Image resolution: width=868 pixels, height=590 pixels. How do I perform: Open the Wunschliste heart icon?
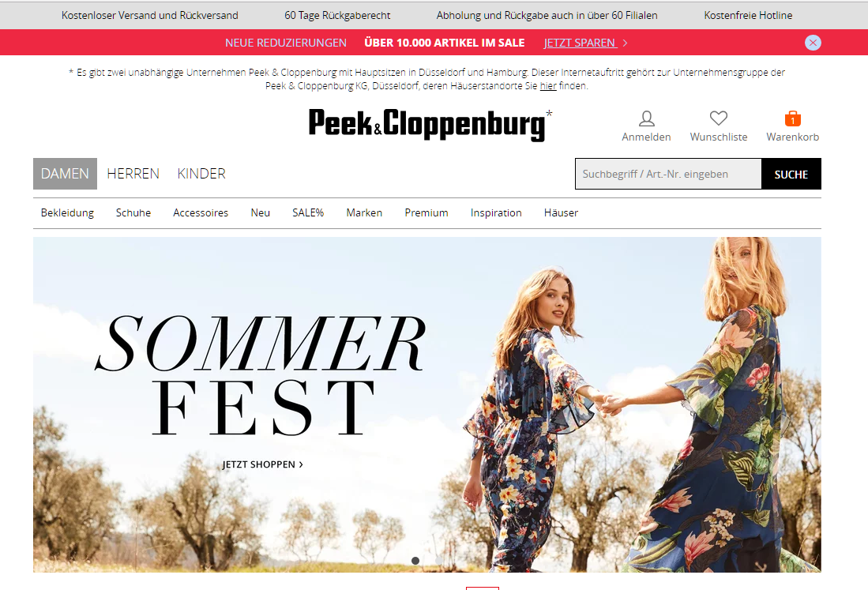pos(719,118)
